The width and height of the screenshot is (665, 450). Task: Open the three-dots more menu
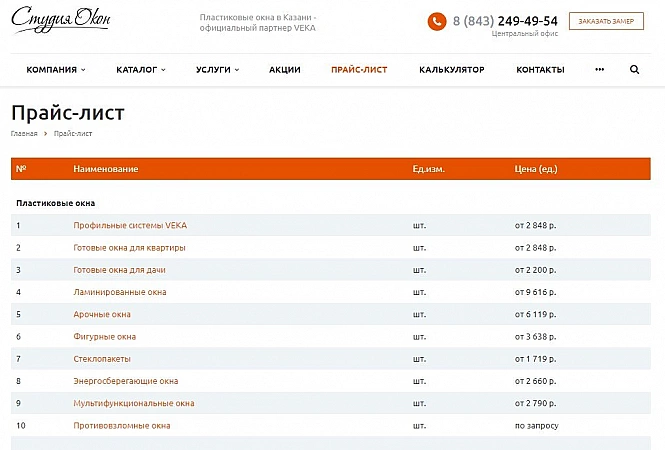coord(599,70)
